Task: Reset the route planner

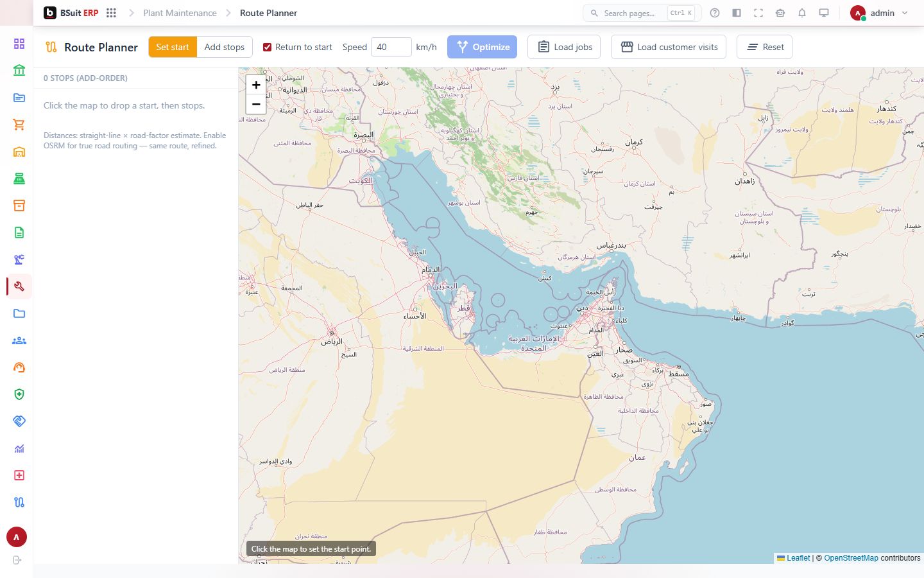Action: [765, 47]
